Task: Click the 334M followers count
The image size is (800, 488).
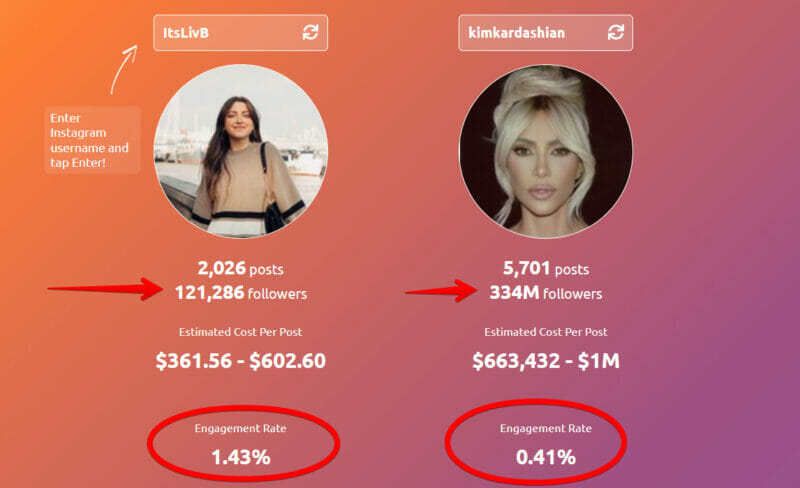Action: point(546,293)
